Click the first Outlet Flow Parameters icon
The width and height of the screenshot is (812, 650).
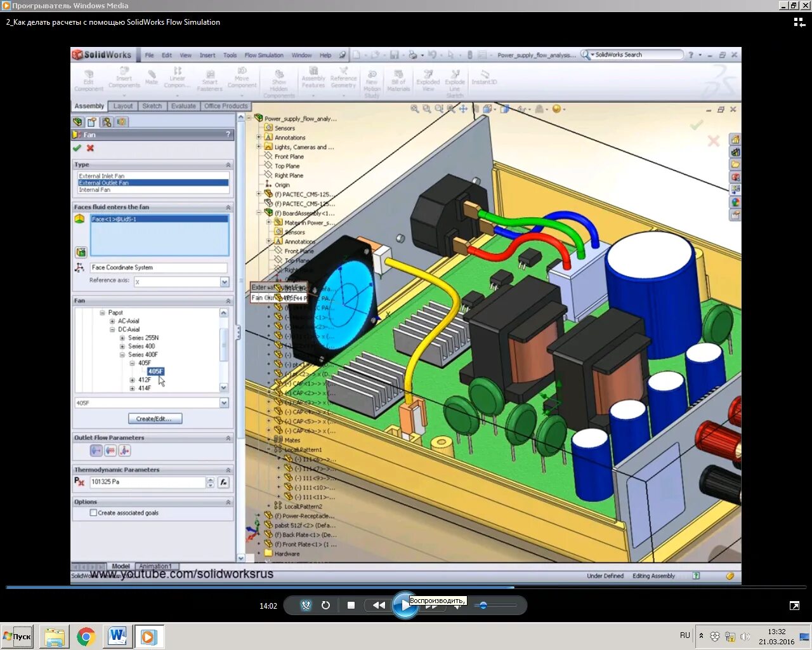coord(96,451)
